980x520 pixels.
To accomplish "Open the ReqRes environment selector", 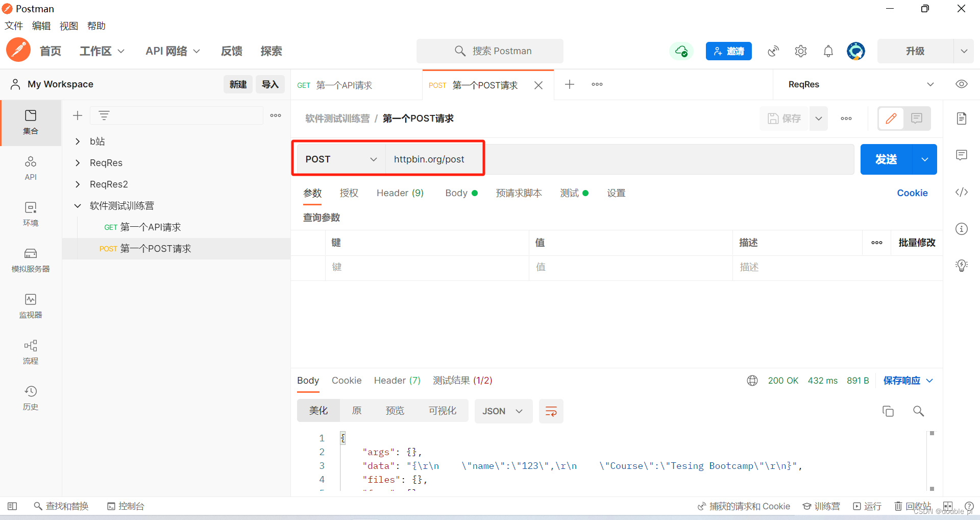I will pyautogui.click(x=861, y=84).
